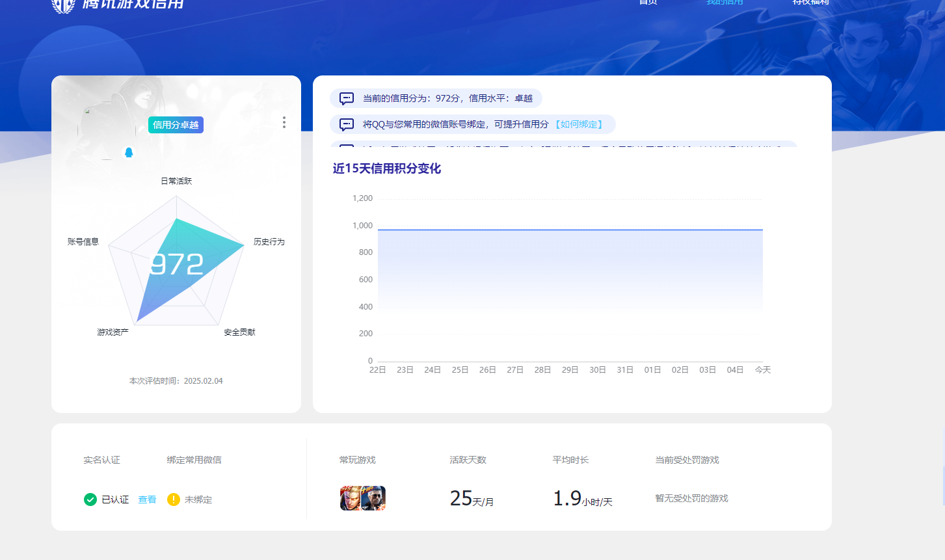This screenshot has height=560, width=945.
Task: Click the 暂无受处罚的游戏 text
Action: click(x=692, y=498)
